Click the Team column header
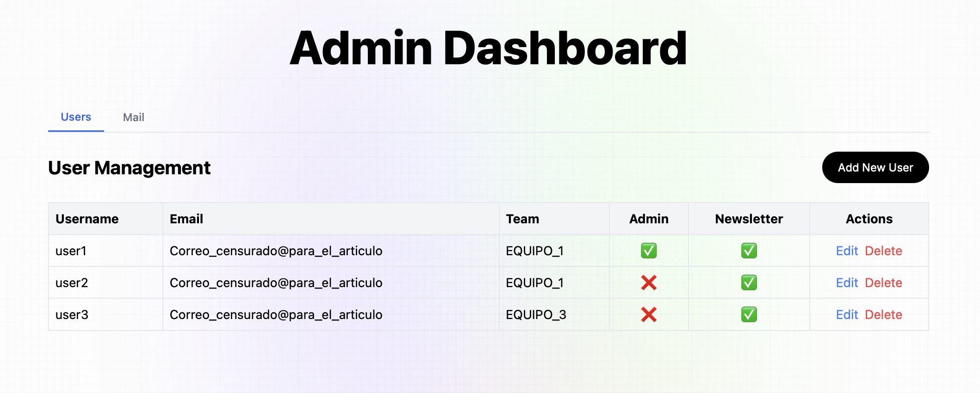Image resolution: width=980 pixels, height=393 pixels. tap(522, 219)
